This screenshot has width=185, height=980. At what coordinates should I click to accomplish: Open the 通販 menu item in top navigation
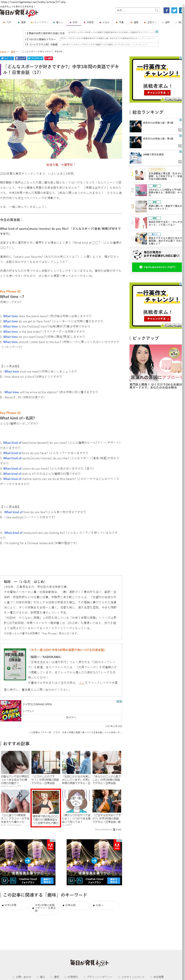click(167, 23)
